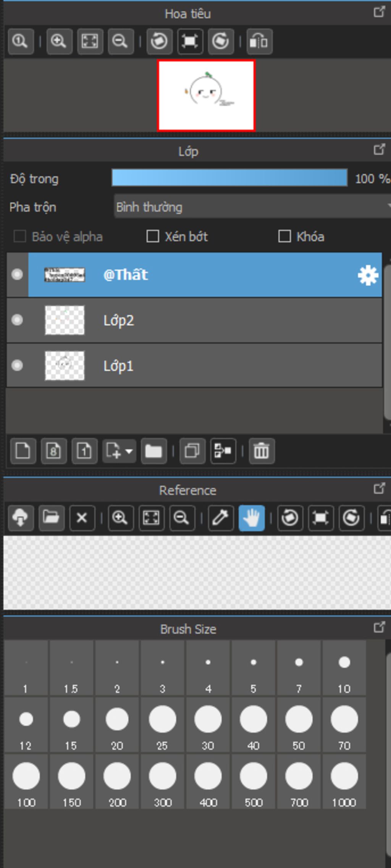The height and width of the screenshot is (868, 391).
Task: Duplicate the selected layer
Action: click(x=192, y=451)
